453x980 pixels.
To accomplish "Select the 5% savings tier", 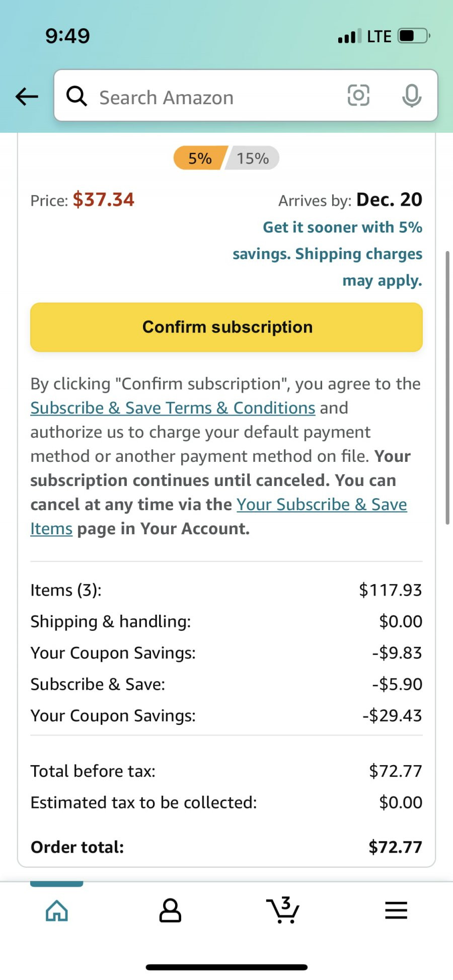I will click(200, 158).
